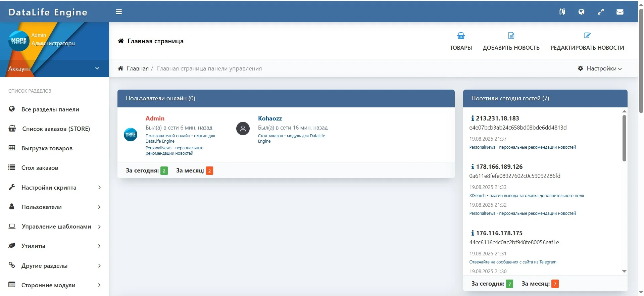Click the Редактировать новости edit icon

[587, 35]
